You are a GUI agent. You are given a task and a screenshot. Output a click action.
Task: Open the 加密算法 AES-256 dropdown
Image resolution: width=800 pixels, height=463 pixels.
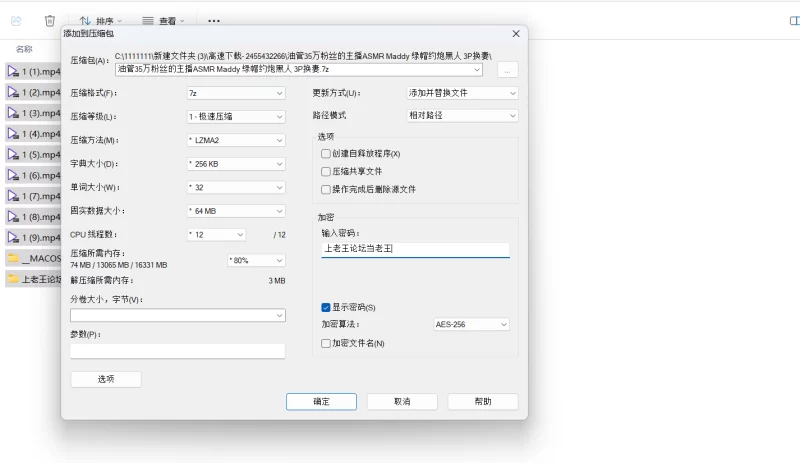pyautogui.click(x=471, y=324)
